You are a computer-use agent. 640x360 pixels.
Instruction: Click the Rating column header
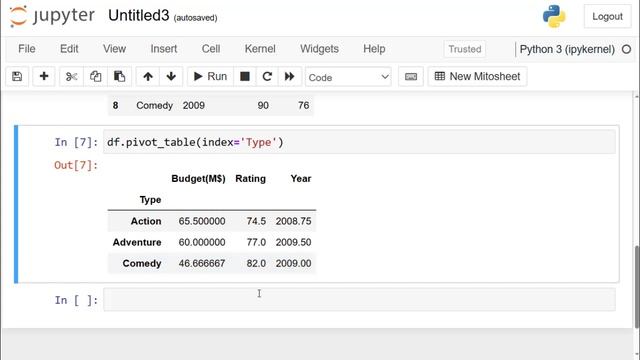(250, 178)
